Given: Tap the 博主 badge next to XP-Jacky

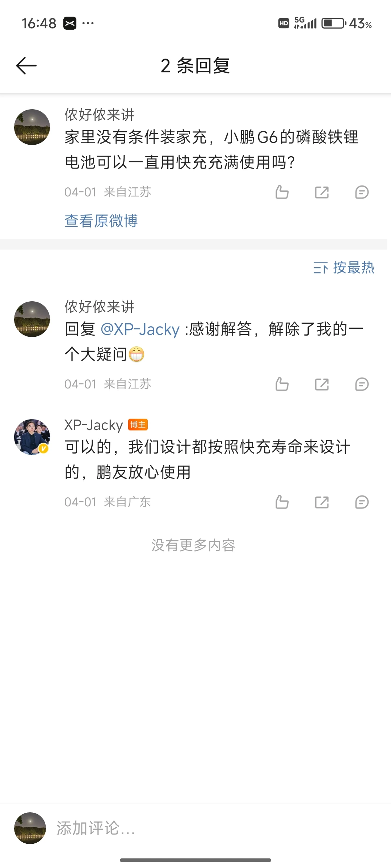Looking at the screenshot, I should [138, 425].
